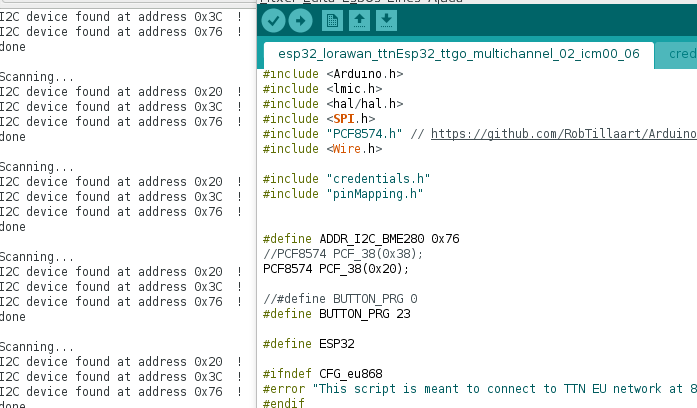Click the commented //#define BUTTON_PRG 0 line

point(340,299)
